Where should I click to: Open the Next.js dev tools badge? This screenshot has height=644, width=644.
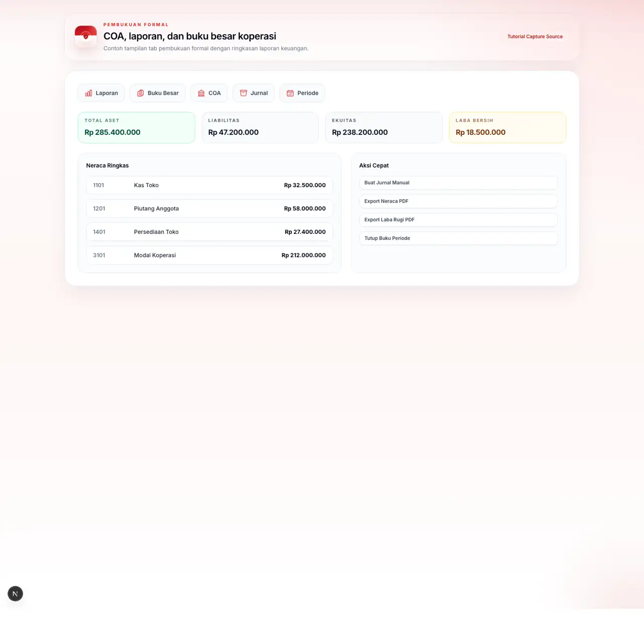pyautogui.click(x=16, y=594)
